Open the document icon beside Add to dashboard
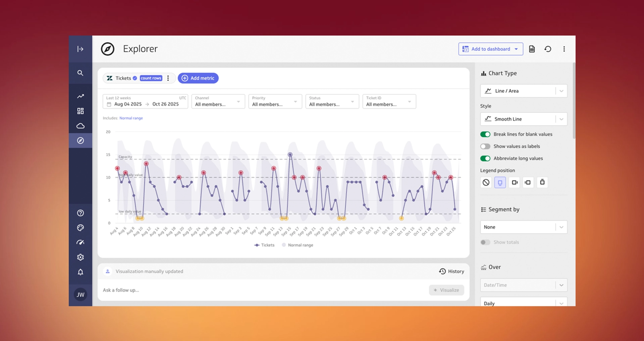 (532, 49)
